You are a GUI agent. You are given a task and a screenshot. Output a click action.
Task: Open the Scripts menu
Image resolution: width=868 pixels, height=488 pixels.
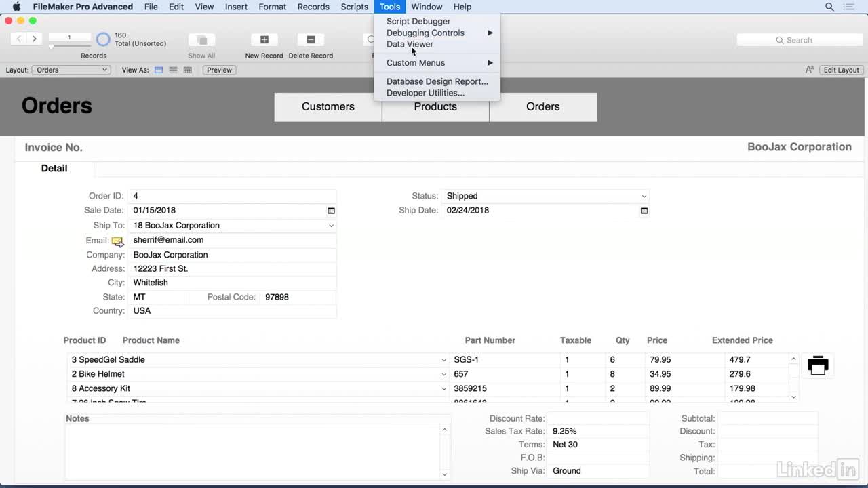point(354,7)
